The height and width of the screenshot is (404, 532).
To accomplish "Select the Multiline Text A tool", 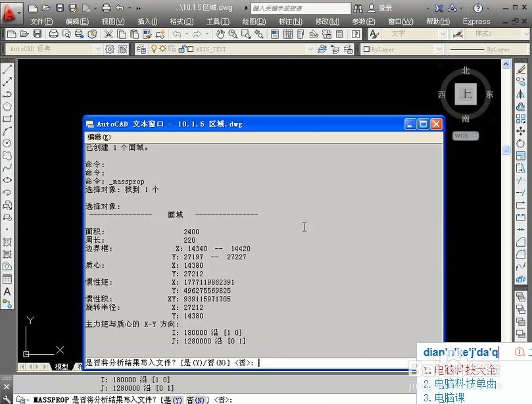I will pyautogui.click(x=7, y=291).
